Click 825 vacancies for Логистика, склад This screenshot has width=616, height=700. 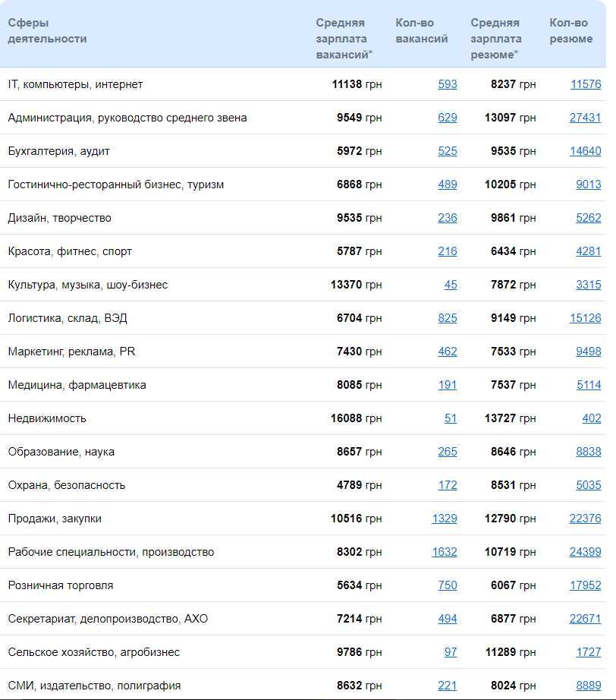(448, 318)
